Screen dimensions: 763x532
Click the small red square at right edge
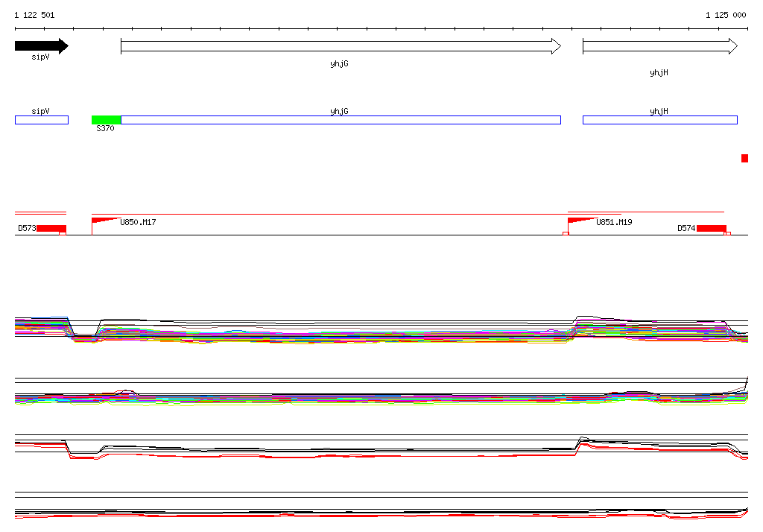click(744, 158)
